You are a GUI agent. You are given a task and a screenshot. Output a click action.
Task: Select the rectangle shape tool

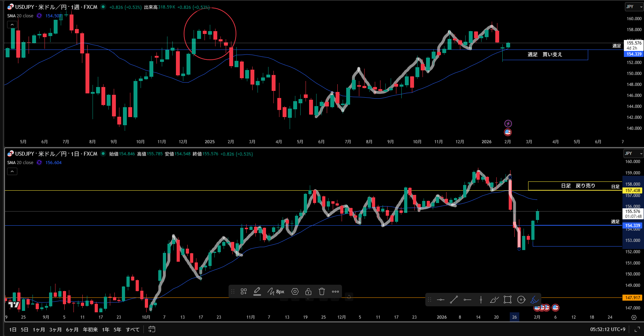[x=508, y=300]
